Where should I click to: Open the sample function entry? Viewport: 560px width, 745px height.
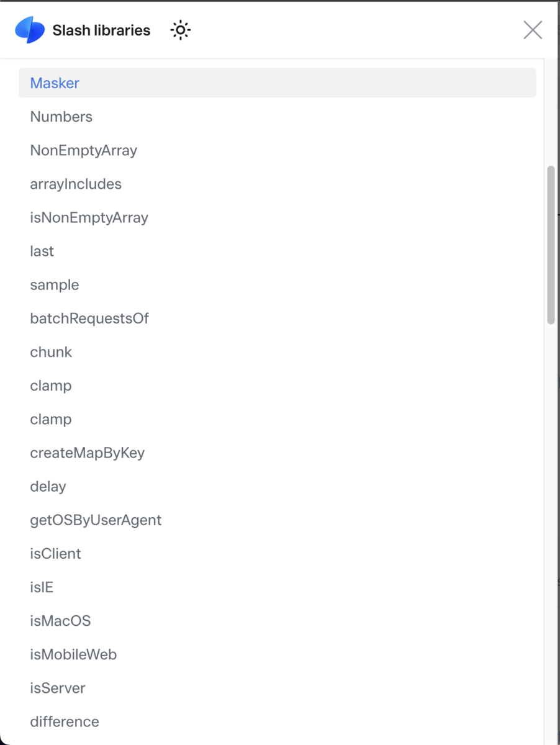(x=54, y=284)
